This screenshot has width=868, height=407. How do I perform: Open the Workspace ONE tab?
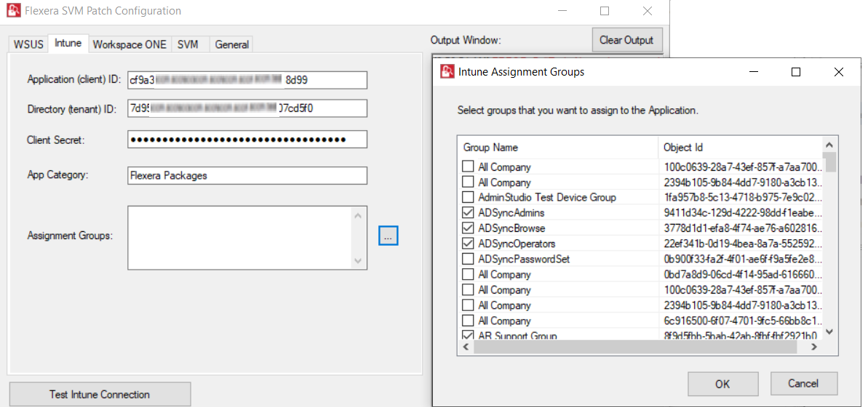[x=130, y=45]
